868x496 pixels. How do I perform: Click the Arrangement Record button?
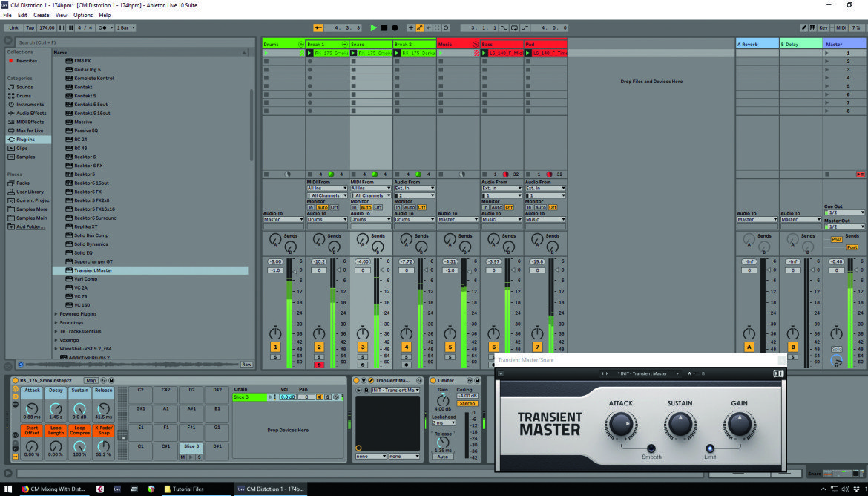point(395,27)
